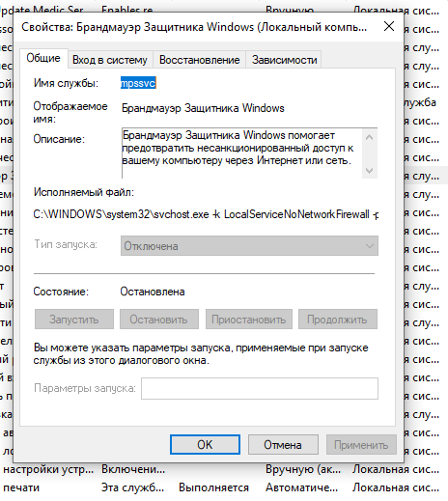This screenshot has height=501, width=448.
Task: Focus the Параметры запуска input field
Action: click(260, 388)
